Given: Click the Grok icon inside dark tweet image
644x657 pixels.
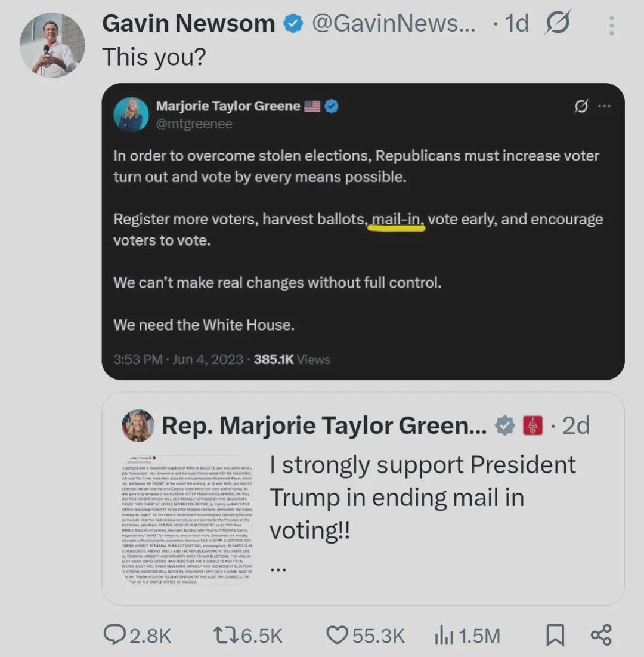Looking at the screenshot, I should [581, 106].
